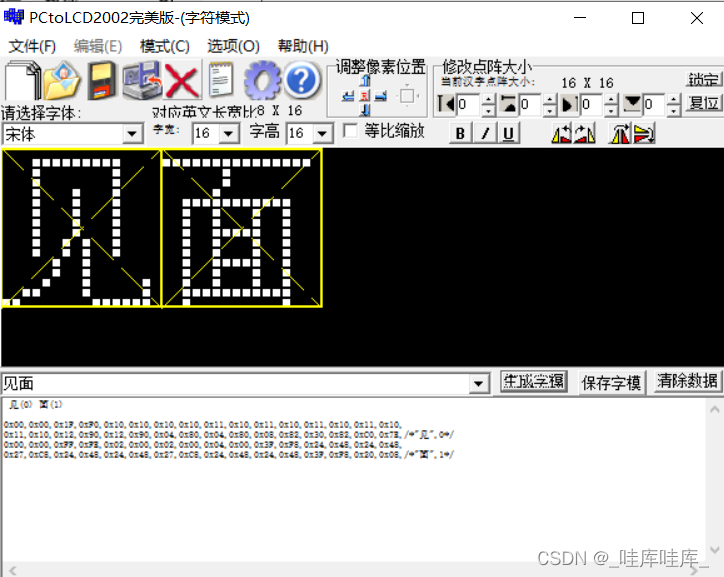The height and width of the screenshot is (577, 724).
Task: Click the 见(0) label in output
Action: click(21, 405)
